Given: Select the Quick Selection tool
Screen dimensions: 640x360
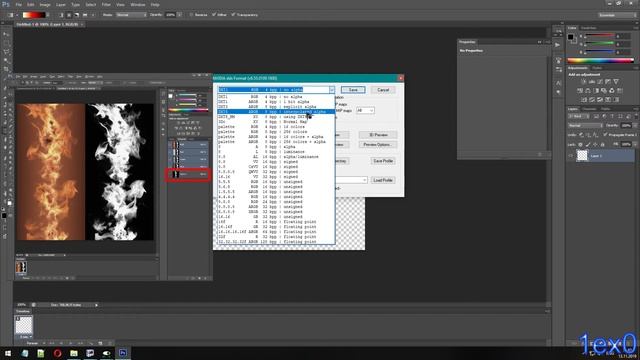Looking at the screenshot, I should pos(6,60).
